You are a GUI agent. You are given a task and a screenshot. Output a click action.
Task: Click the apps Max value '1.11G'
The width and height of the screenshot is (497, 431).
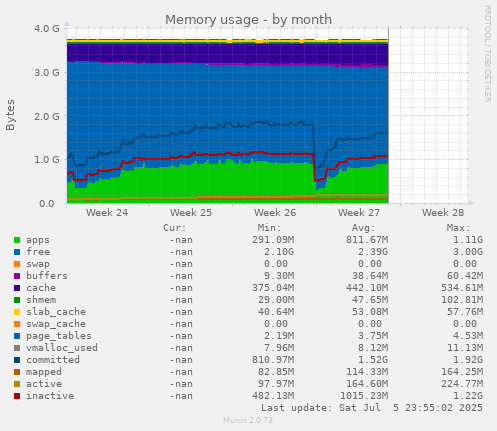pos(468,240)
